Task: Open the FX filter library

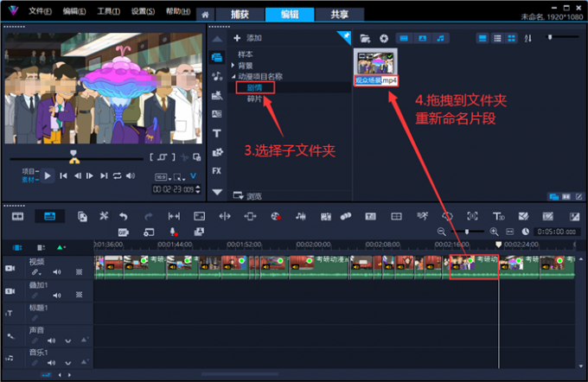Action: [x=217, y=171]
